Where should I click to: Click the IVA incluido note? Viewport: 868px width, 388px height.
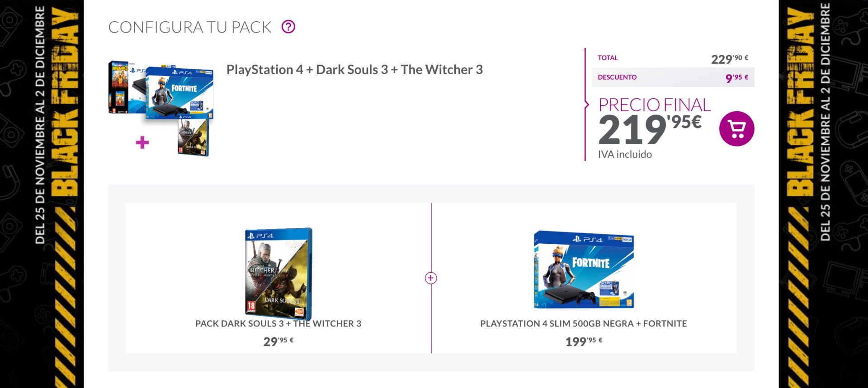click(625, 155)
